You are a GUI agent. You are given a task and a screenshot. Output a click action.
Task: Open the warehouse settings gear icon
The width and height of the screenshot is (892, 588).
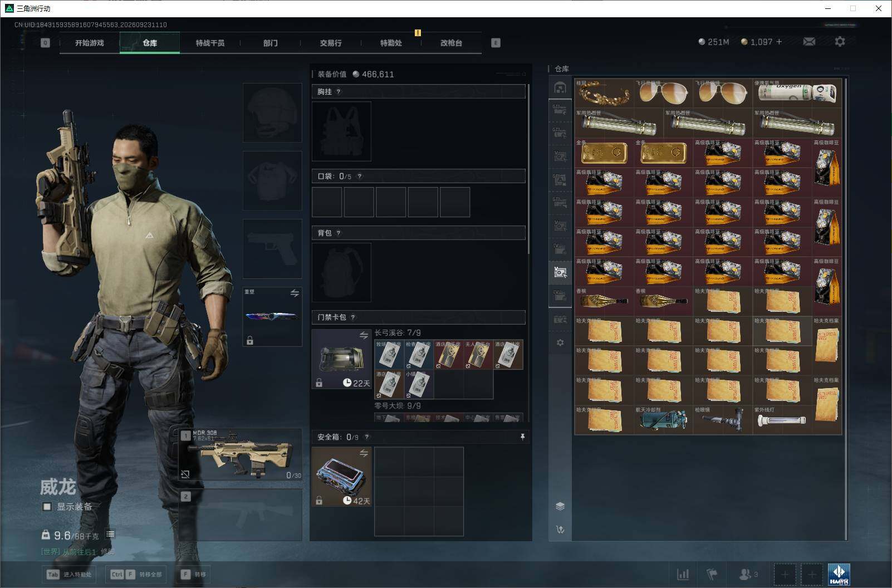tap(560, 342)
